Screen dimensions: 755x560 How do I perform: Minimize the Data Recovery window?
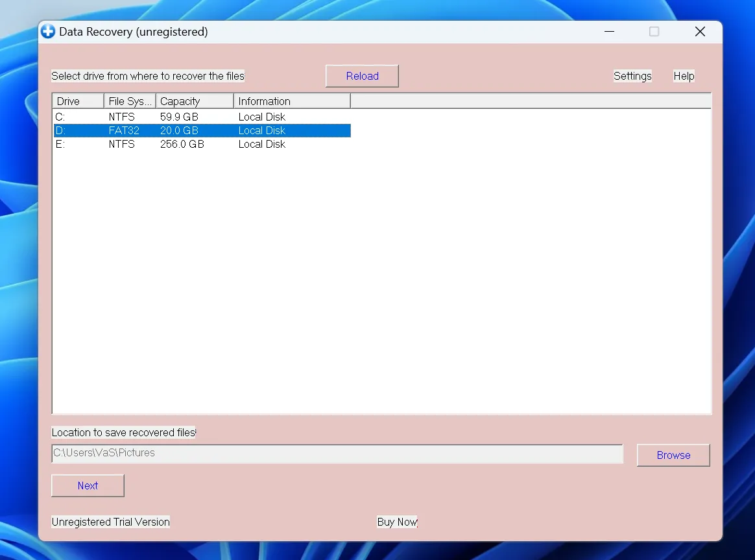[x=610, y=32]
